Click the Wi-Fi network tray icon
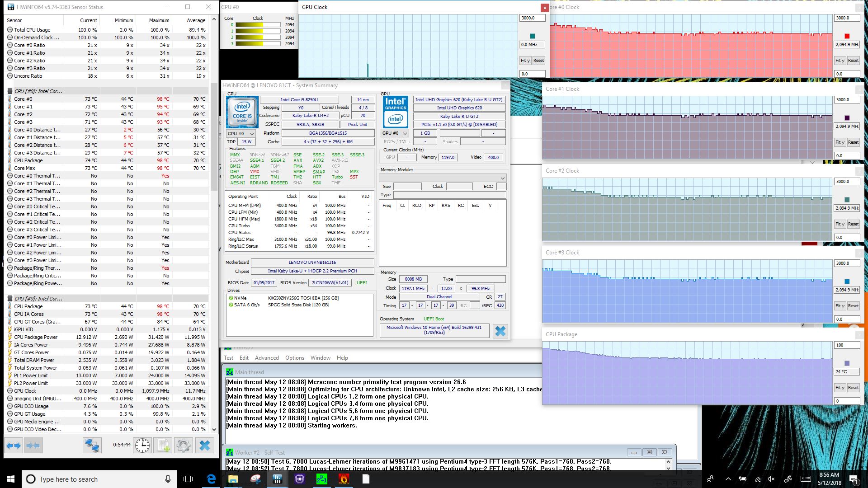Screen dimensions: 868x488 (757, 479)
